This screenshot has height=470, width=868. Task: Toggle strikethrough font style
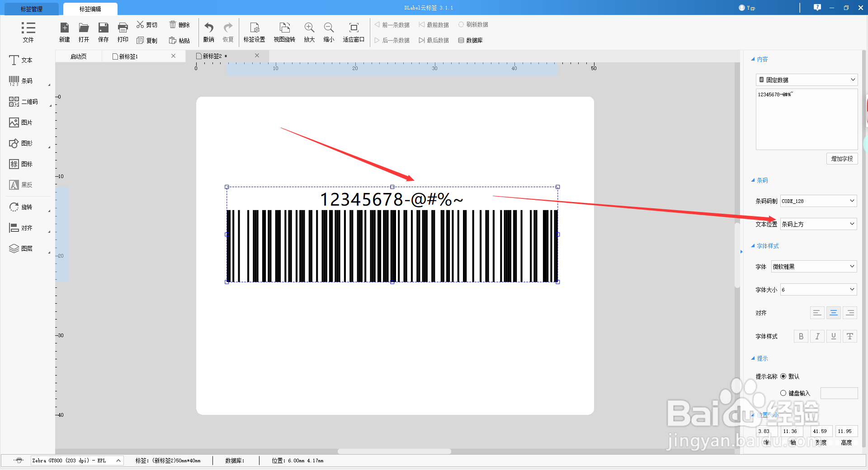click(x=850, y=336)
